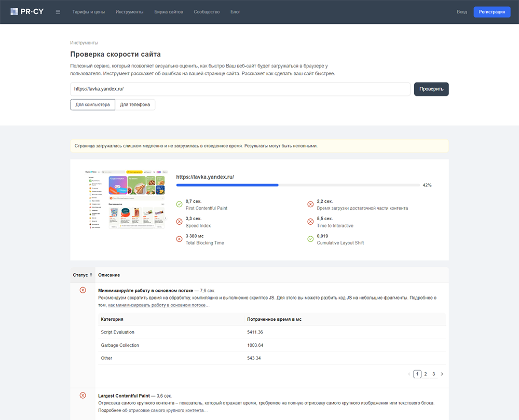Viewport: 519px width, 420px height.
Task: Sort the table by the Статус column arrows
Action: tap(91, 275)
